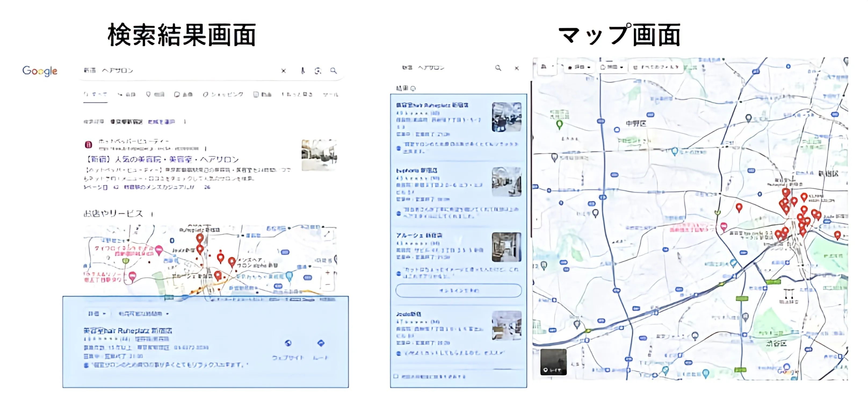Expand the rating filter chip on the map
The height and width of the screenshot is (399, 868).
pyautogui.click(x=579, y=67)
